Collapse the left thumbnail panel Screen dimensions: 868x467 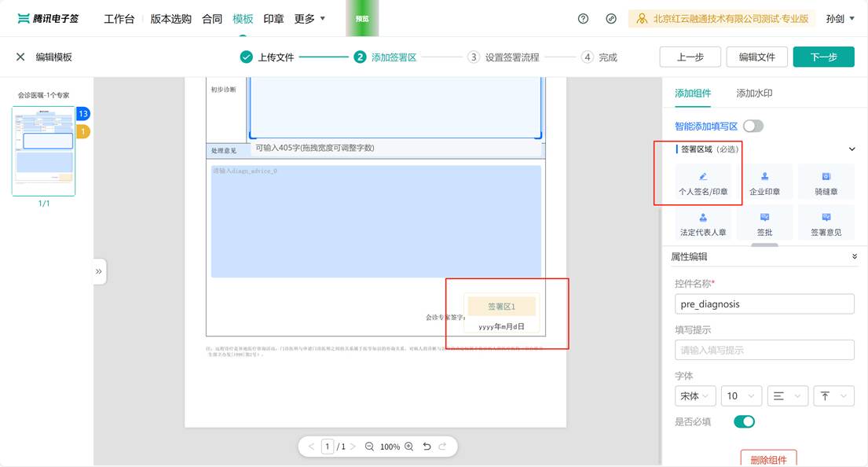click(x=99, y=271)
